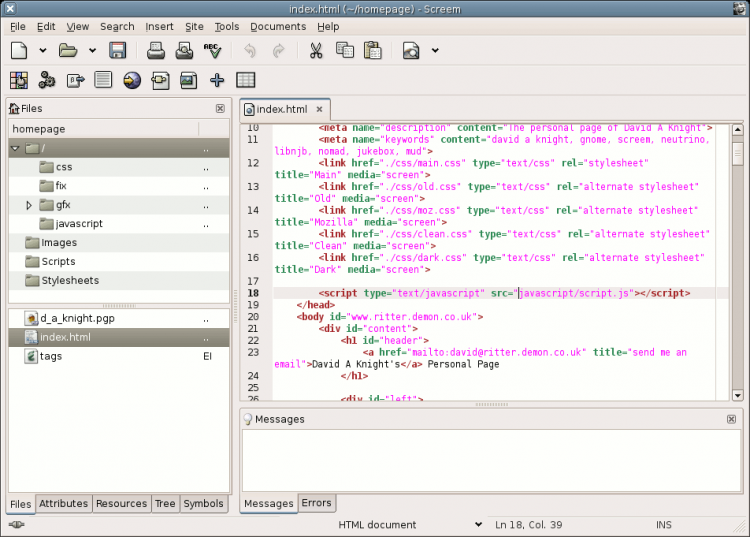Open the Tools menu

[x=227, y=26]
